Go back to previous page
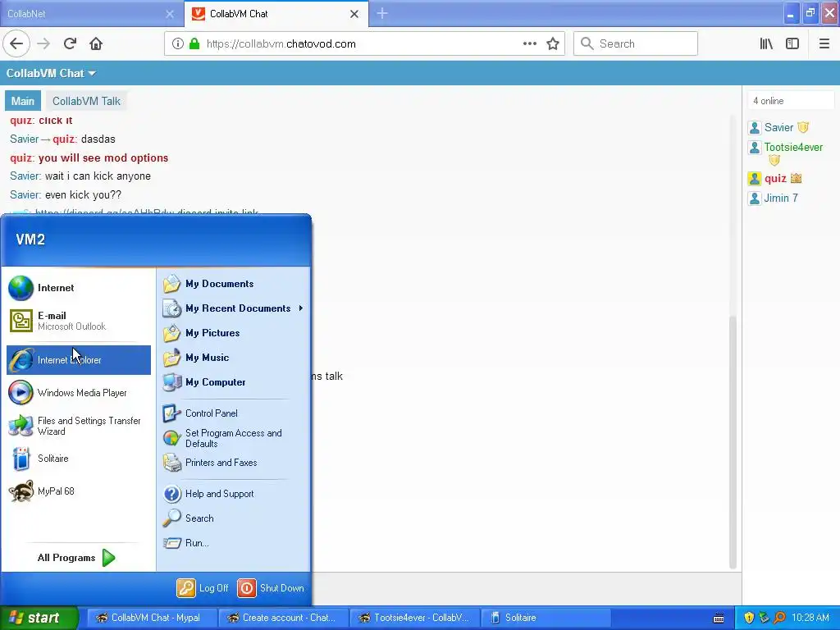 (x=16, y=43)
